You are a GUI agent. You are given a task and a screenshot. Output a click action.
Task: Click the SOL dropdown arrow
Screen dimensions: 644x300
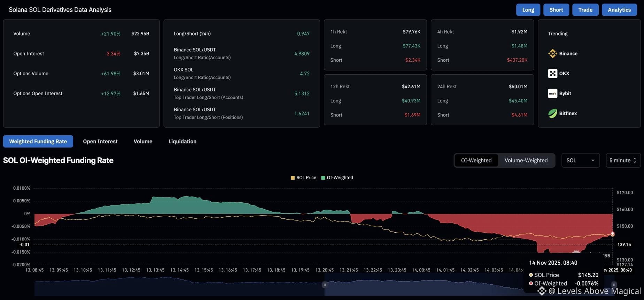(x=593, y=160)
